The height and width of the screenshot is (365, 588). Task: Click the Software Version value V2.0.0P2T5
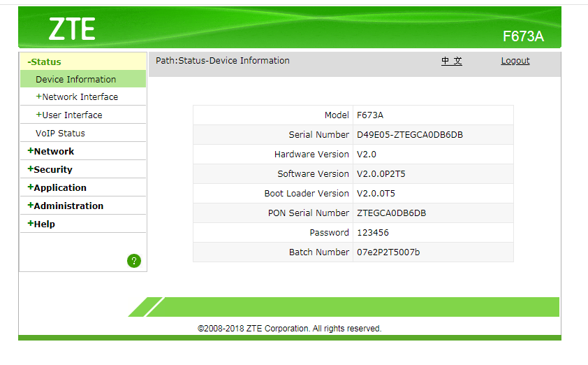(381, 174)
